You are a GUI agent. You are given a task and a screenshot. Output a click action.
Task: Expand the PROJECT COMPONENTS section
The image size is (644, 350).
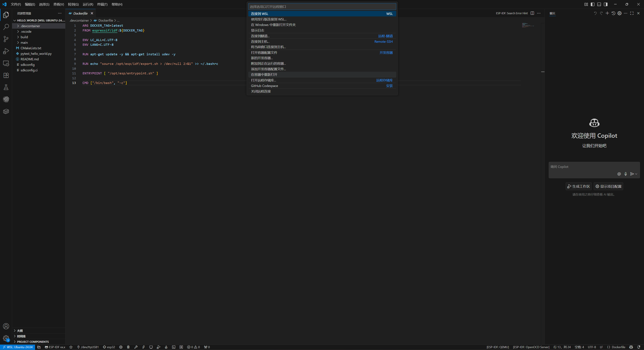[33, 342]
